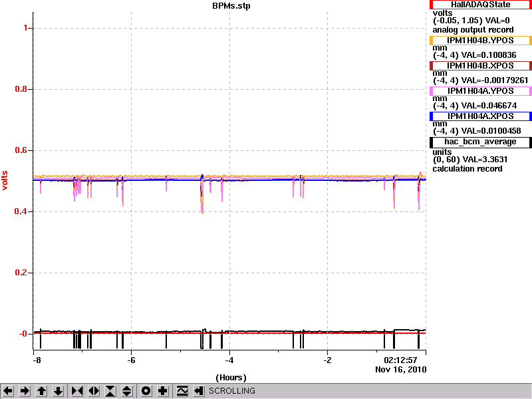This screenshot has width=532, height=399.
Task: Click the plus toolbar button
Action: coord(162,391)
